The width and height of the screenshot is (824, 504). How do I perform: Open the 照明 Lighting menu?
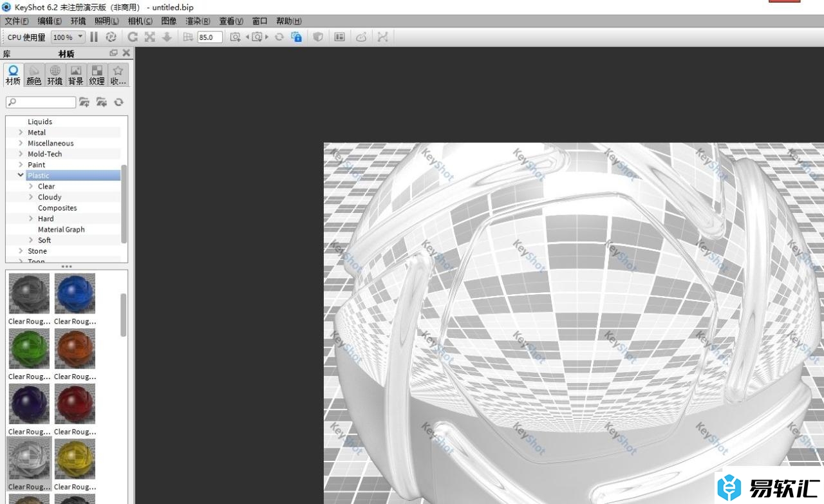click(x=107, y=21)
